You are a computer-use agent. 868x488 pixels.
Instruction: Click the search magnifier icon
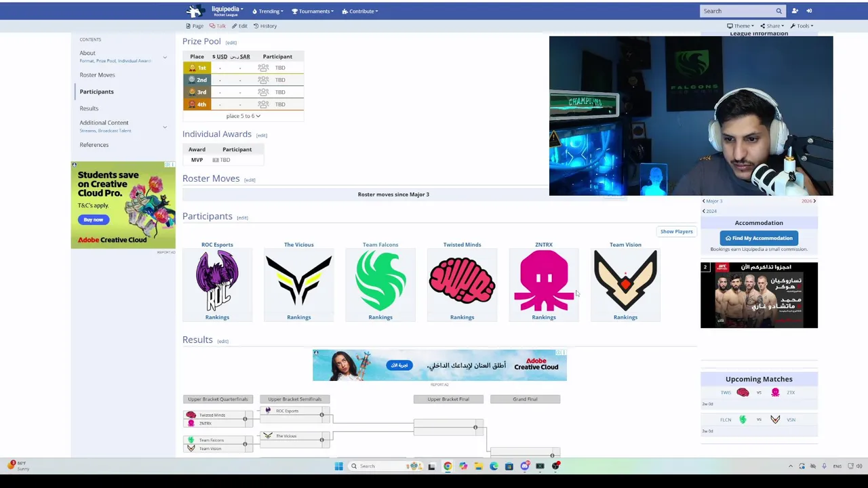pyautogui.click(x=778, y=11)
